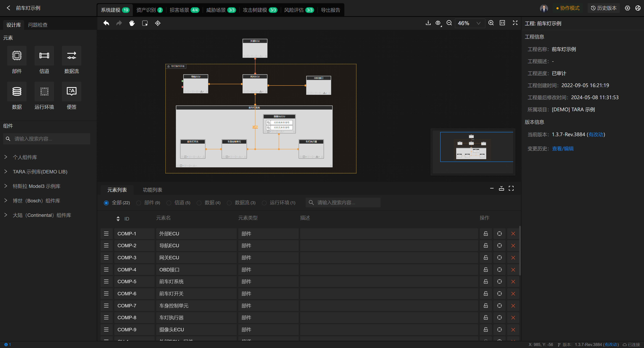Click the back arrow next to 前车灯示例

pyautogui.click(x=8, y=8)
